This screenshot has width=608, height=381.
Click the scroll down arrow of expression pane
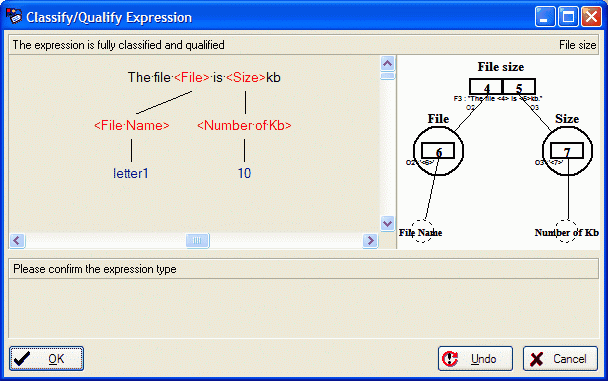[387, 223]
